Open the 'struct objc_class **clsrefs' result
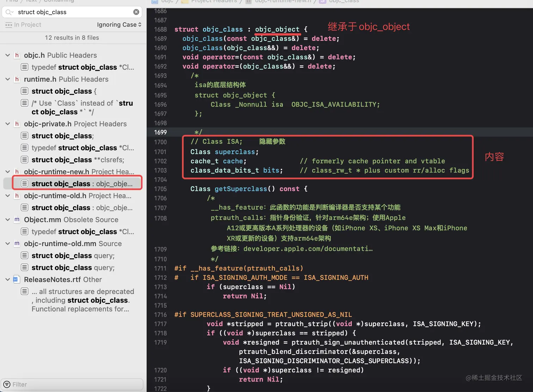The width and height of the screenshot is (533, 392). (73, 160)
